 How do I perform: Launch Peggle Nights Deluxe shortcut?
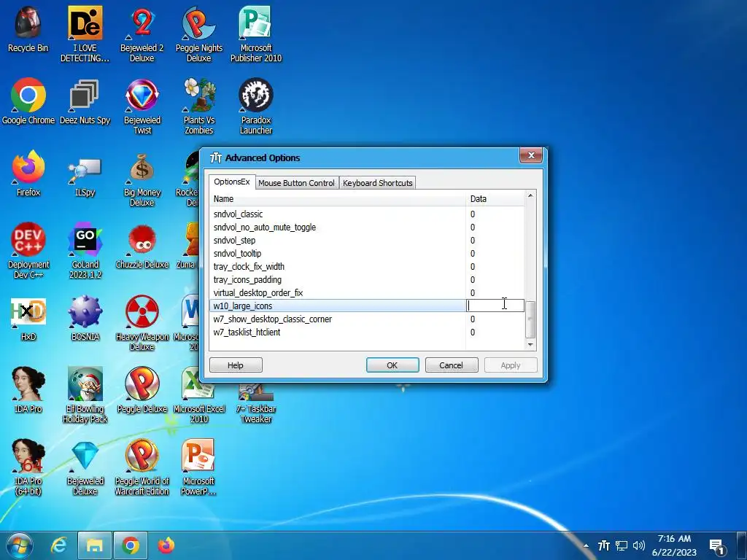[198, 34]
